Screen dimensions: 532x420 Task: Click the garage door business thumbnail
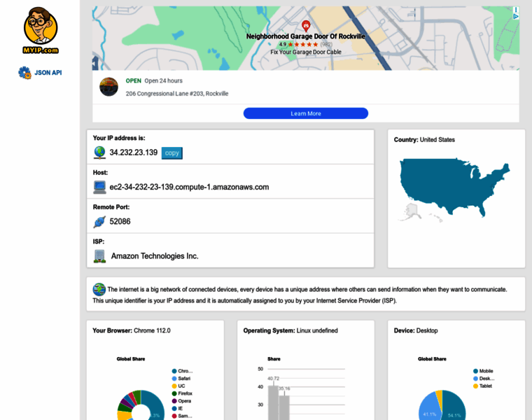(x=108, y=87)
